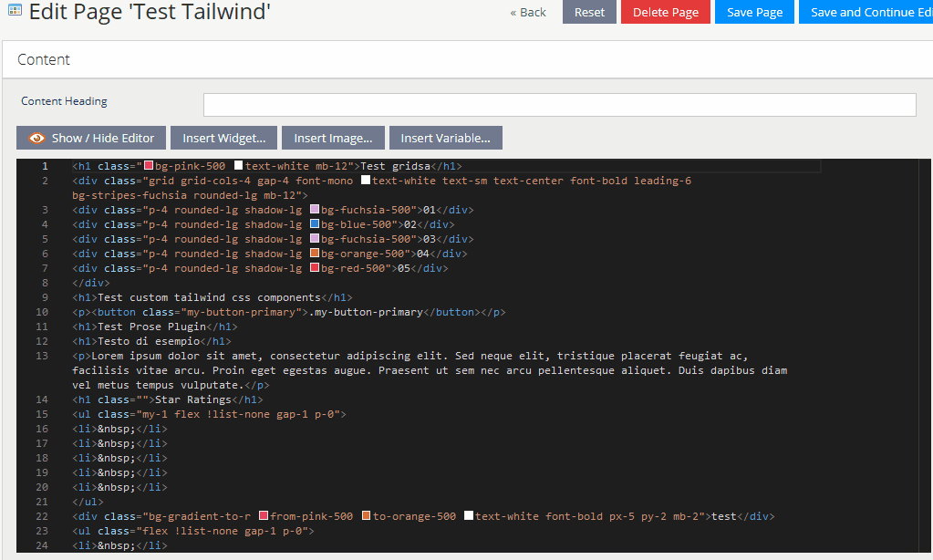
Task: Toggle the editor using the Show / Hide Editor eye icon
Action: [x=37, y=138]
